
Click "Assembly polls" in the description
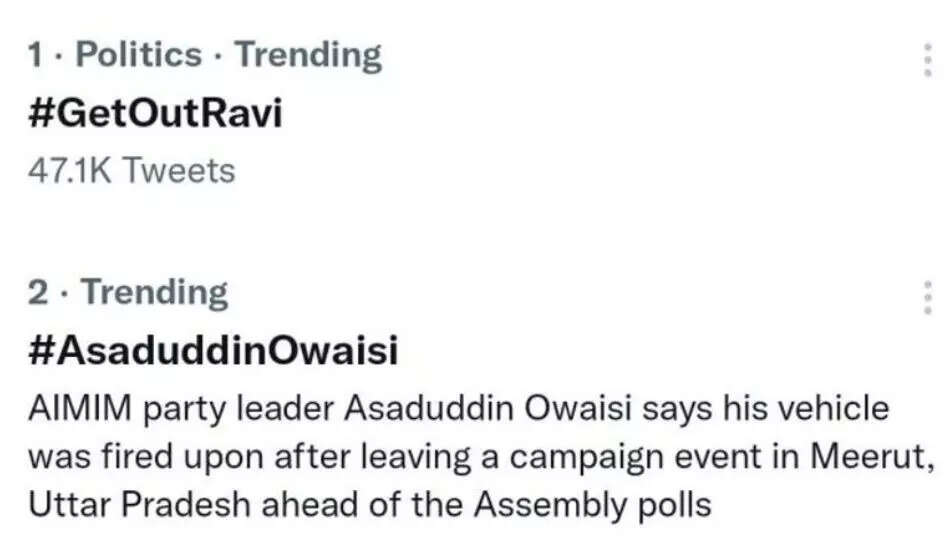click(591, 505)
